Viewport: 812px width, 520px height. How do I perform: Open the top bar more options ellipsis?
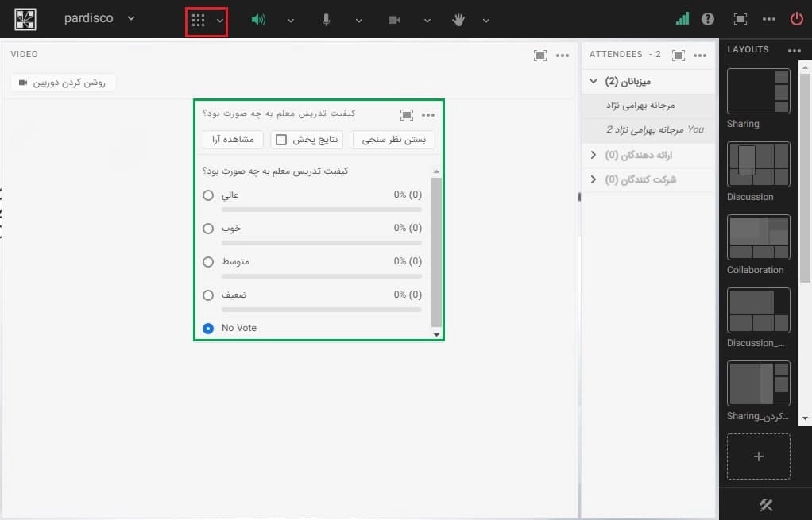769,19
